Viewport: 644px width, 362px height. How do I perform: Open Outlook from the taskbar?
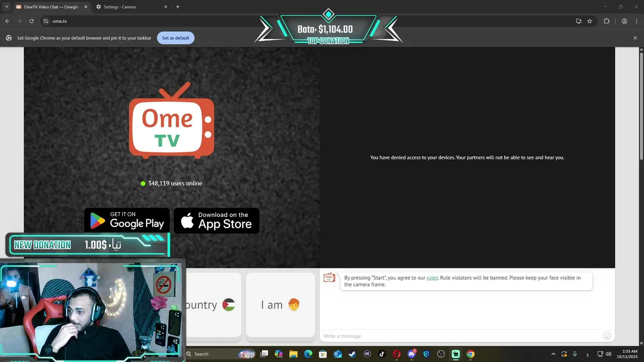338,354
